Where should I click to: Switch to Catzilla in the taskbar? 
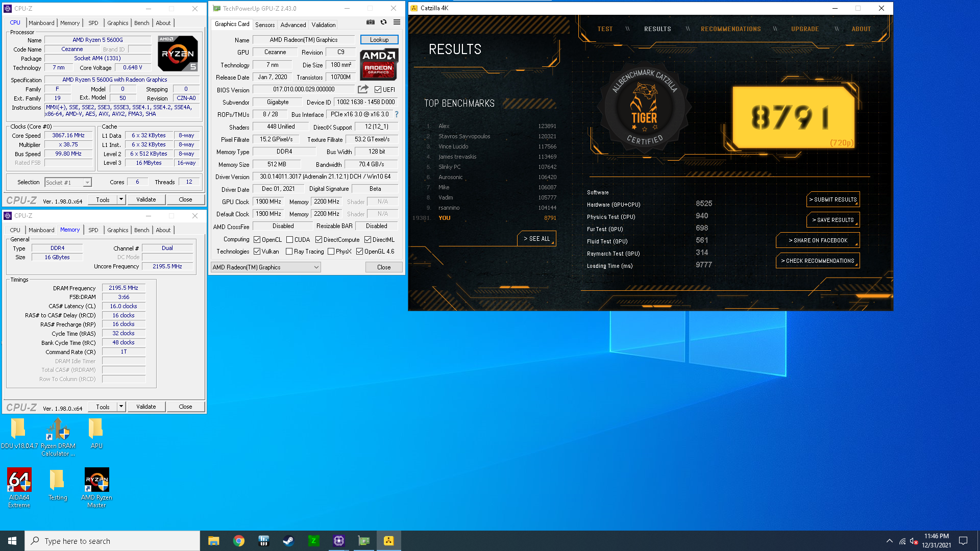(x=388, y=541)
